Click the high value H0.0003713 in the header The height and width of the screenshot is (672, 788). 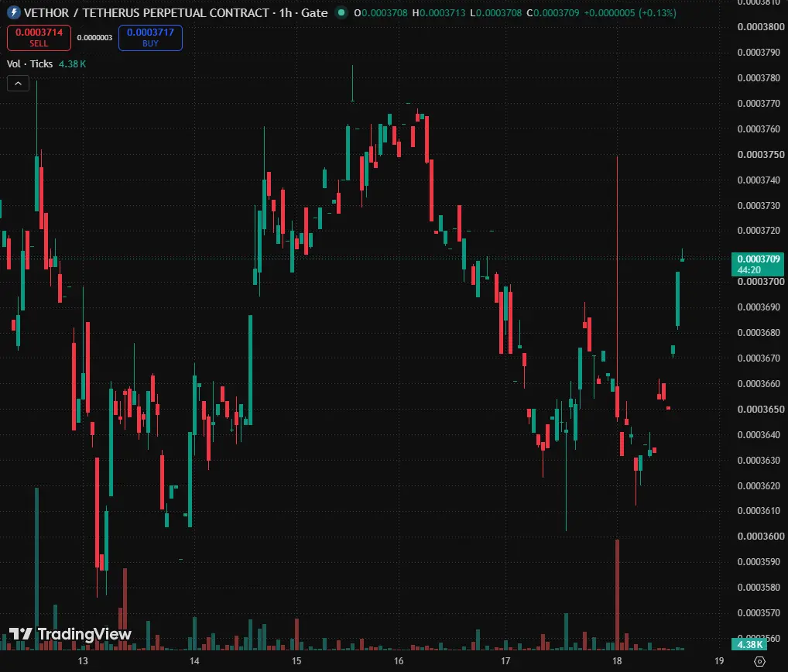[439, 12]
